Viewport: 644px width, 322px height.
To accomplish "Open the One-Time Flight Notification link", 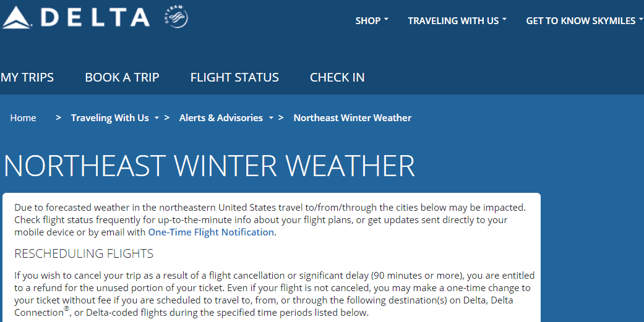I will 211,232.
